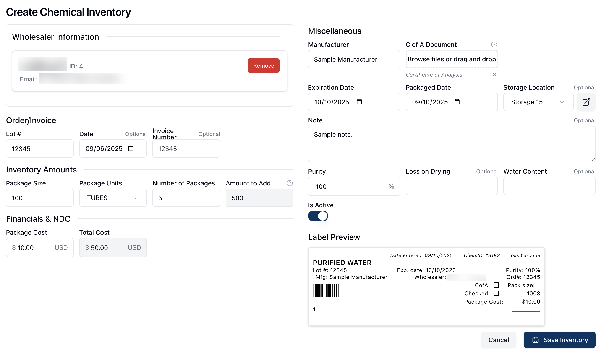Check the CofA checkbox on label

click(496, 285)
